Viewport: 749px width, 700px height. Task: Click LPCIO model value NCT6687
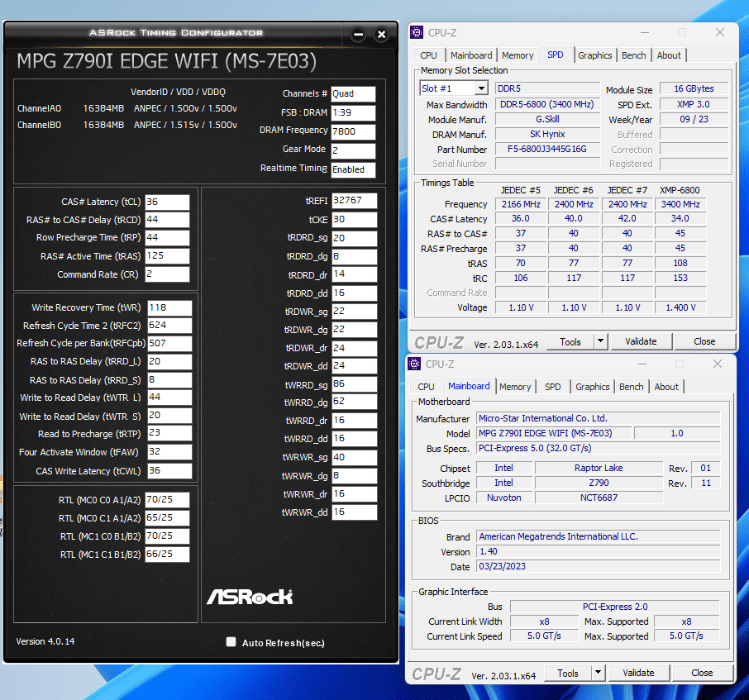click(599, 498)
